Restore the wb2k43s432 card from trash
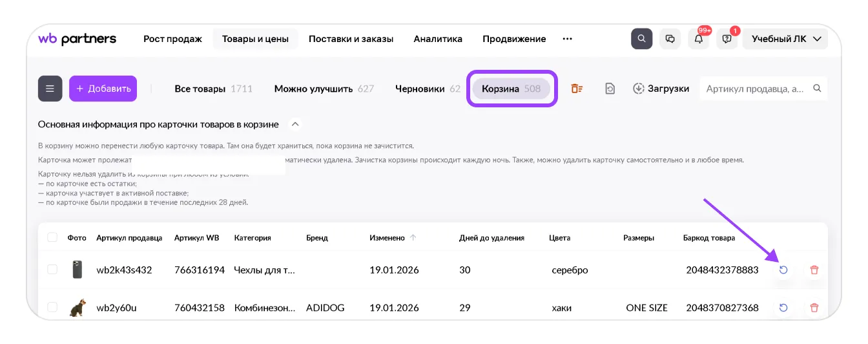 pos(783,270)
